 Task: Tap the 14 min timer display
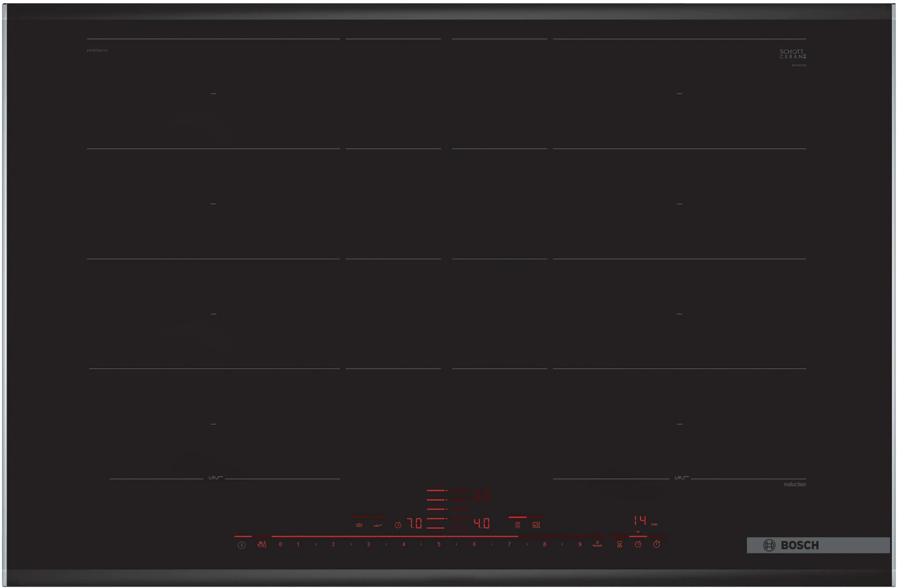(640, 521)
